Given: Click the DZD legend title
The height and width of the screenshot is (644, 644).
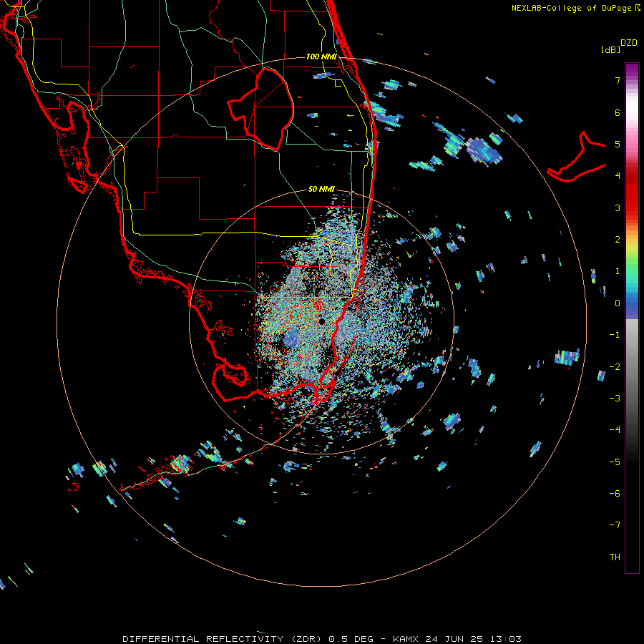Looking at the screenshot, I should 629,43.
